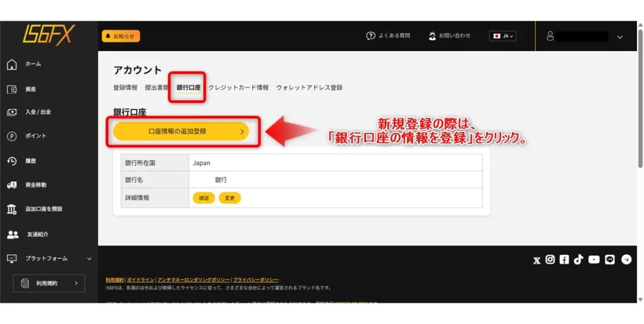Open the 利用規約 footer link
The width and height of the screenshot is (644, 324).
(114, 280)
